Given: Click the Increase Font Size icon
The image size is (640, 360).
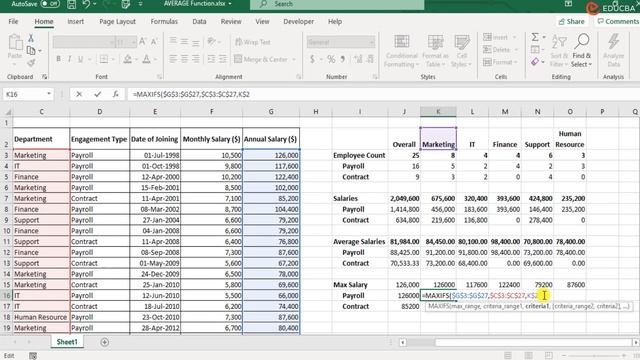Looking at the screenshot, I should [142, 42].
